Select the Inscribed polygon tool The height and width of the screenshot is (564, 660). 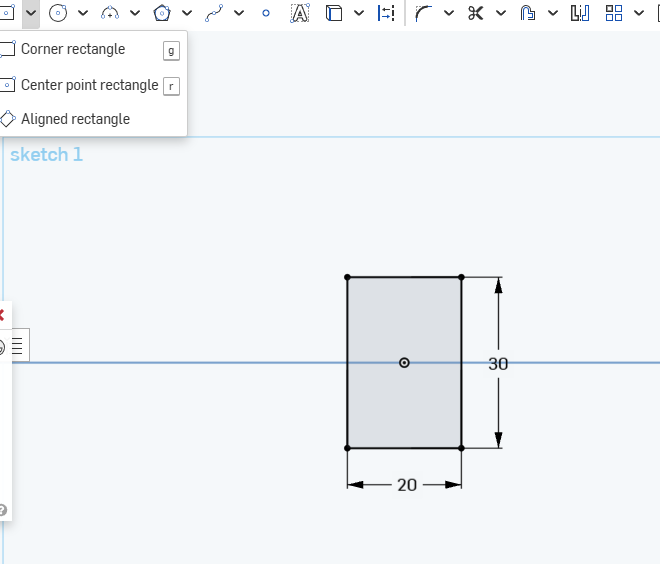(162, 13)
